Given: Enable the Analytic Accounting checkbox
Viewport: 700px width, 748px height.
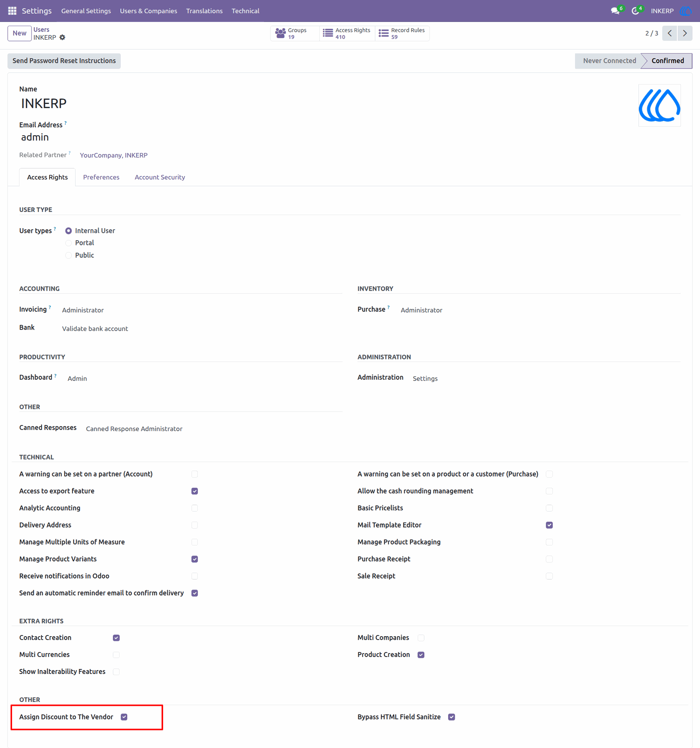Looking at the screenshot, I should pos(195,508).
